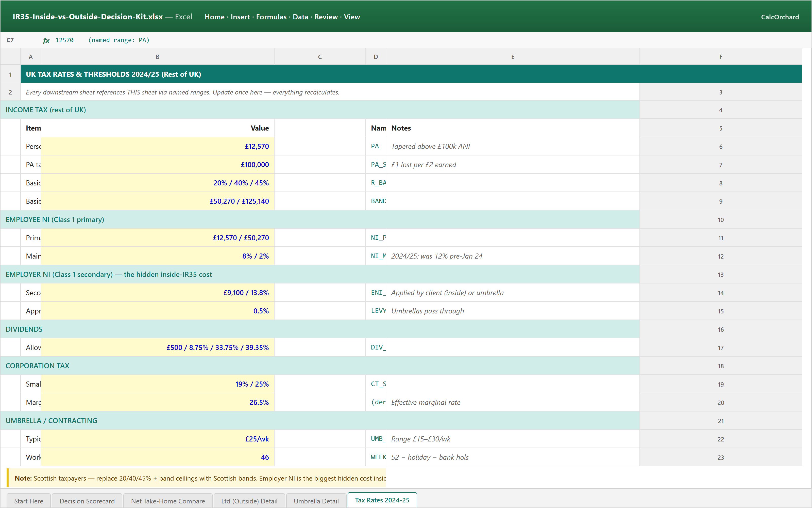Select the £25/wk umbrella fee cell
Screen dimensions: 812x508
pyautogui.click(x=157, y=439)
